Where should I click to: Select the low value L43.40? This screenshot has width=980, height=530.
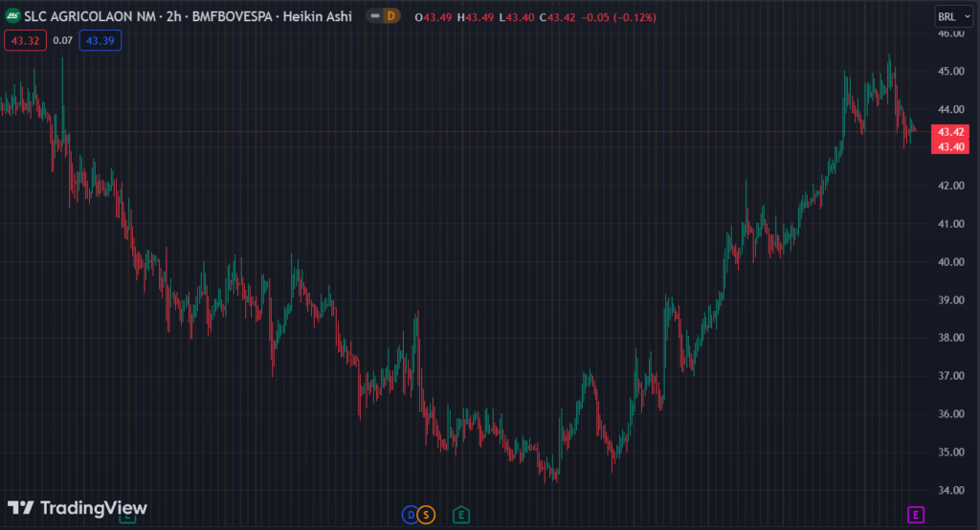517,17
